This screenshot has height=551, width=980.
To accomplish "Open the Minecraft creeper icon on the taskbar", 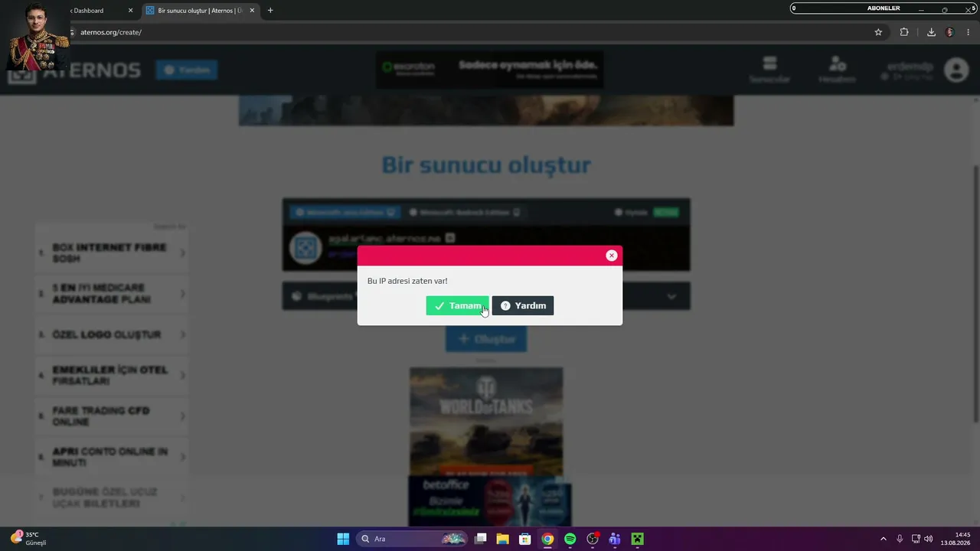I will [637, 539].
